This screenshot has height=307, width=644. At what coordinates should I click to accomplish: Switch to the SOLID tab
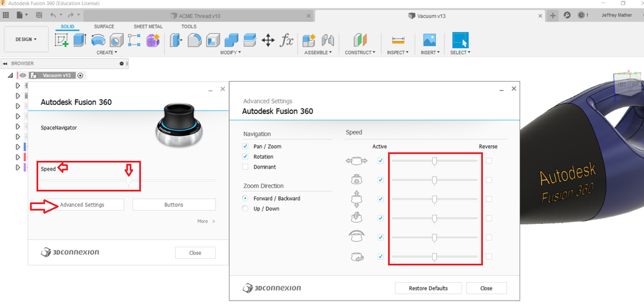[68, 26]
